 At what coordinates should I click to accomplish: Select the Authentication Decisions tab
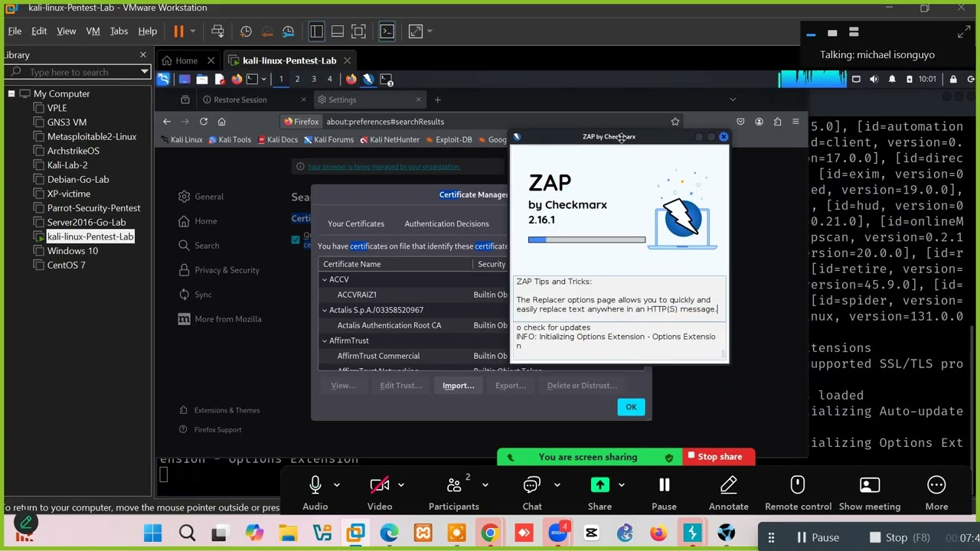click(446, 223)
